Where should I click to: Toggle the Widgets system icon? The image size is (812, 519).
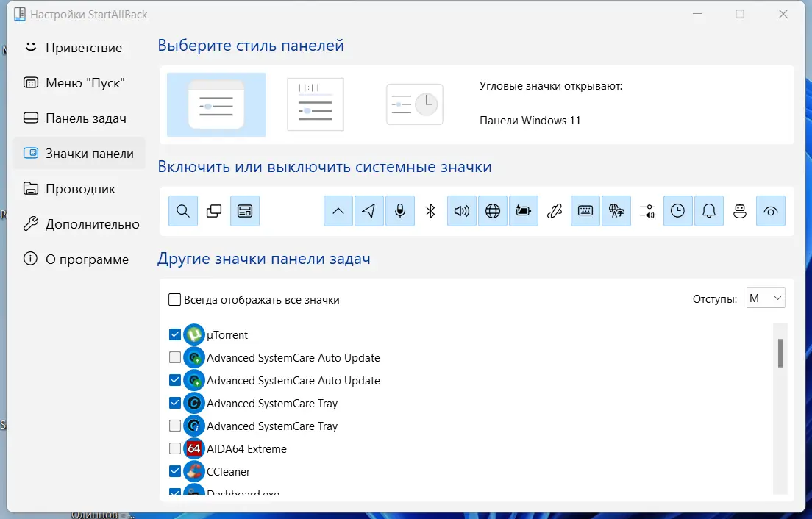point(245,211)
